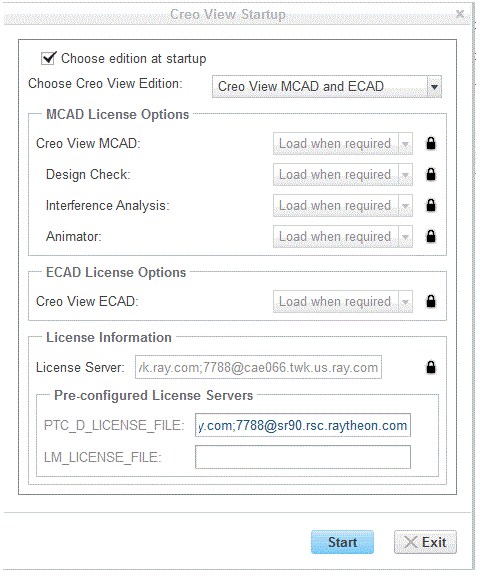Viewport: 480px width, 576px height.
Task: Expand the Design Check license dropdown
Action: [405, 174]
